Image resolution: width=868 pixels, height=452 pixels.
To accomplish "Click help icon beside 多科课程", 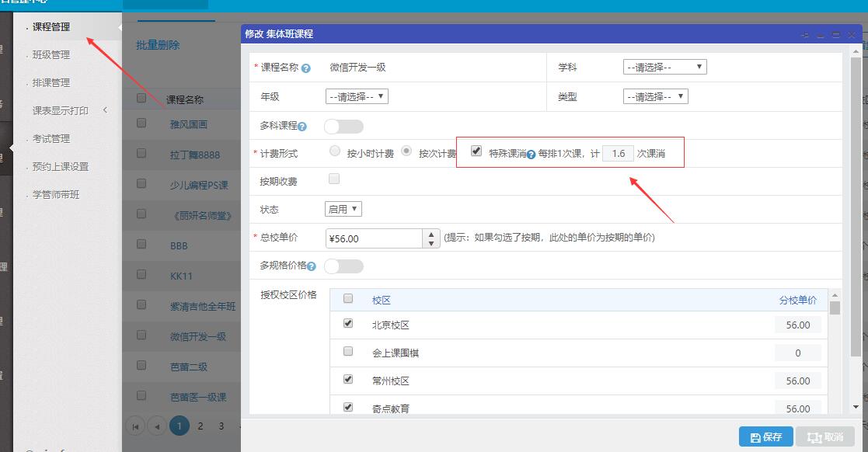I will click(x=302, y=127).
